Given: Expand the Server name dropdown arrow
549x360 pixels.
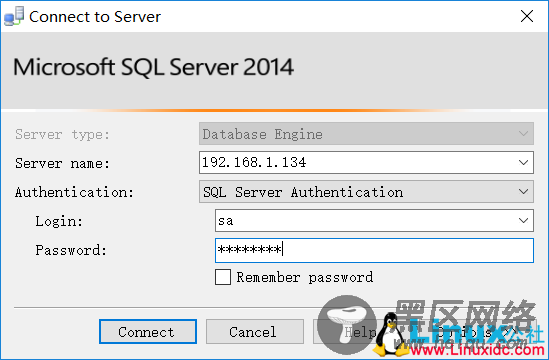Looking at the screenshot, I should coord(523,162).
